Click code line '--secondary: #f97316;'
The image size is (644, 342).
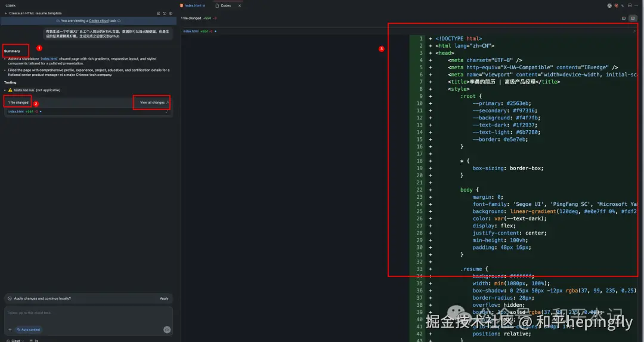coord(505,110)
